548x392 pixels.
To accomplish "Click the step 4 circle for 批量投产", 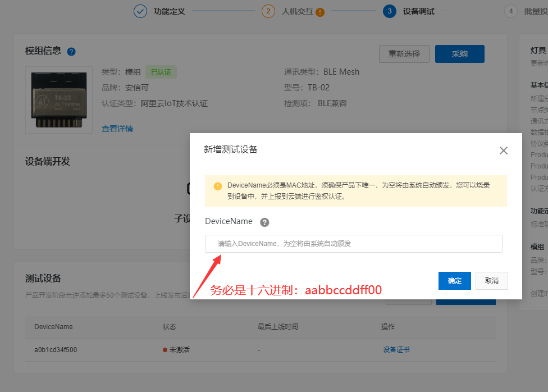I will (x=510, y=11).
